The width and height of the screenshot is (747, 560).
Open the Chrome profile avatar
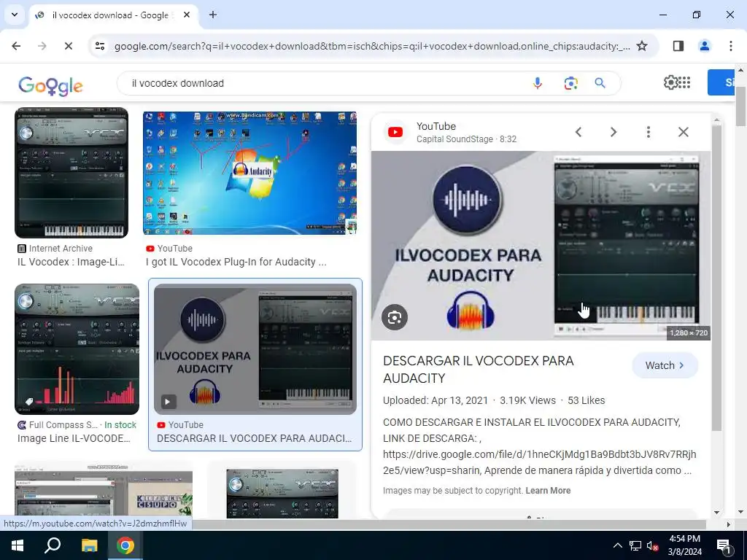tap(704, 46)
